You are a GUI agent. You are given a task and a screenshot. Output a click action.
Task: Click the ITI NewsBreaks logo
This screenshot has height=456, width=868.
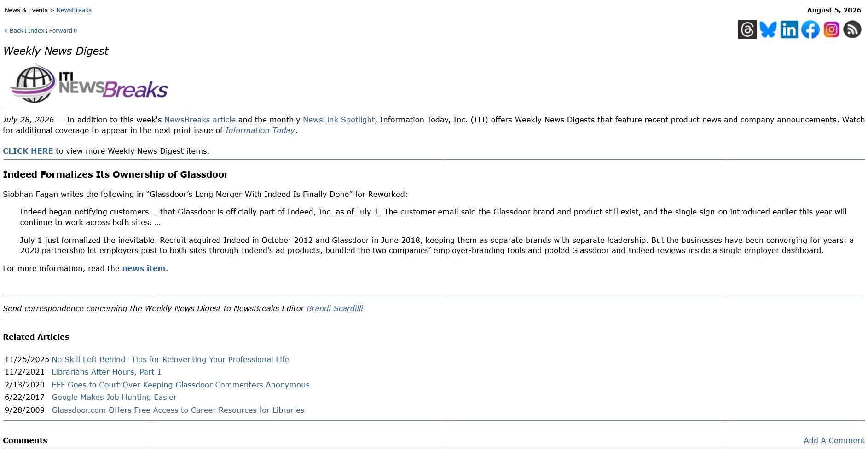89,83
